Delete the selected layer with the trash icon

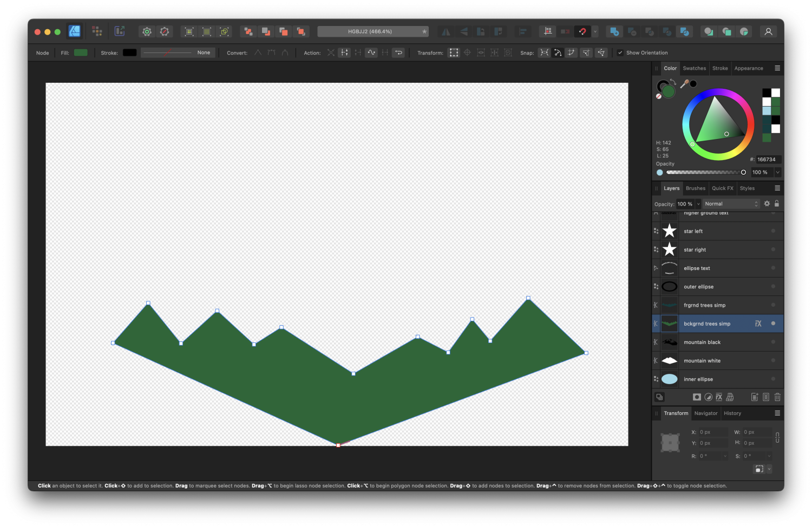[x=778, y=397]
